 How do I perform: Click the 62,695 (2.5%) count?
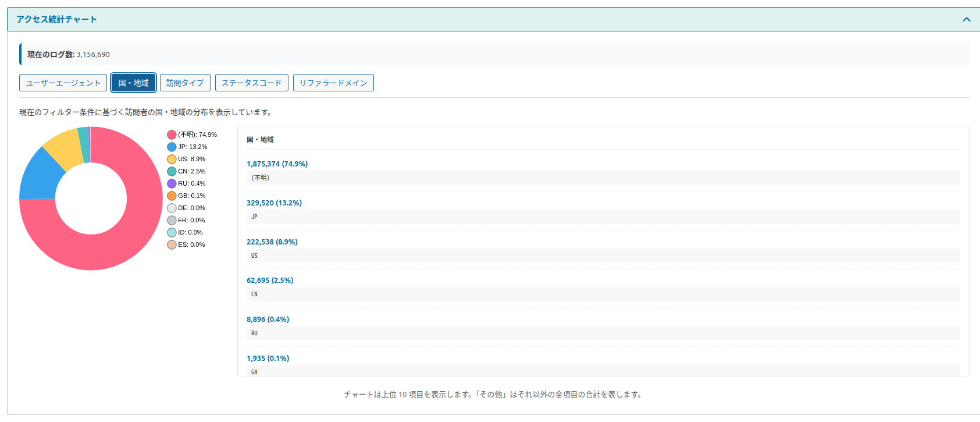pyautogui.click(x=270, y=281)
